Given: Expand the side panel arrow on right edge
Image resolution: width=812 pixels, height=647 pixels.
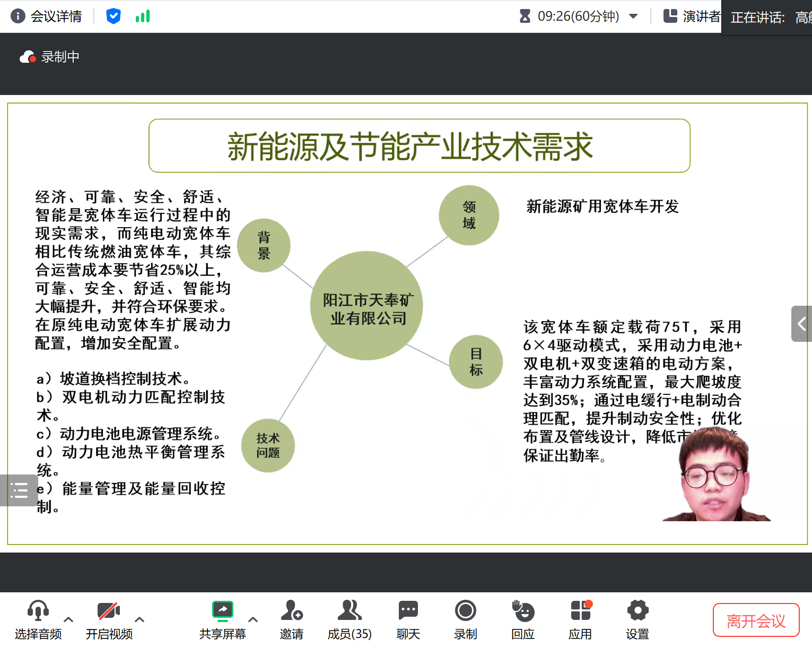Looking at the screenshot, I should (x=801, y=324).
